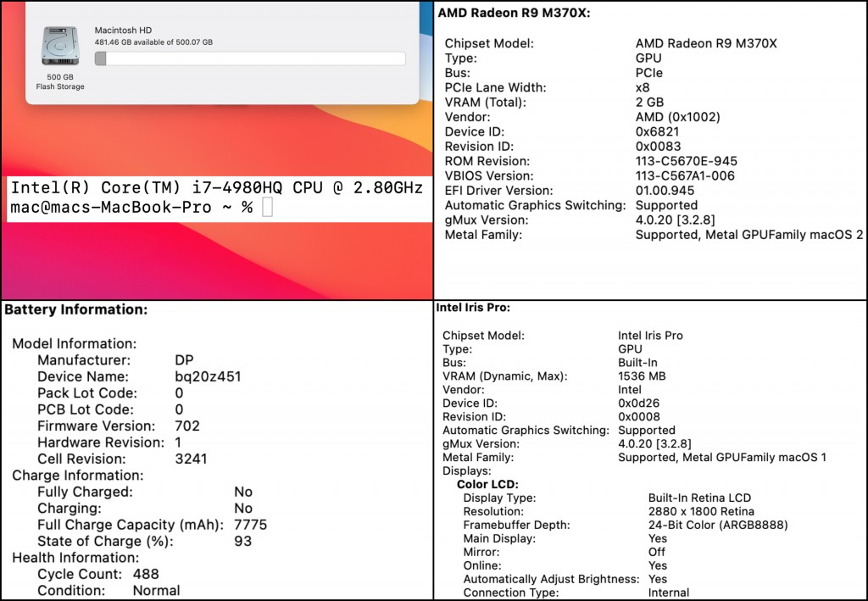Viewport: 868px width, 601px height.
Task: Select Resolution value '2880 x 1800 Retina'
Action: [701, 511]
